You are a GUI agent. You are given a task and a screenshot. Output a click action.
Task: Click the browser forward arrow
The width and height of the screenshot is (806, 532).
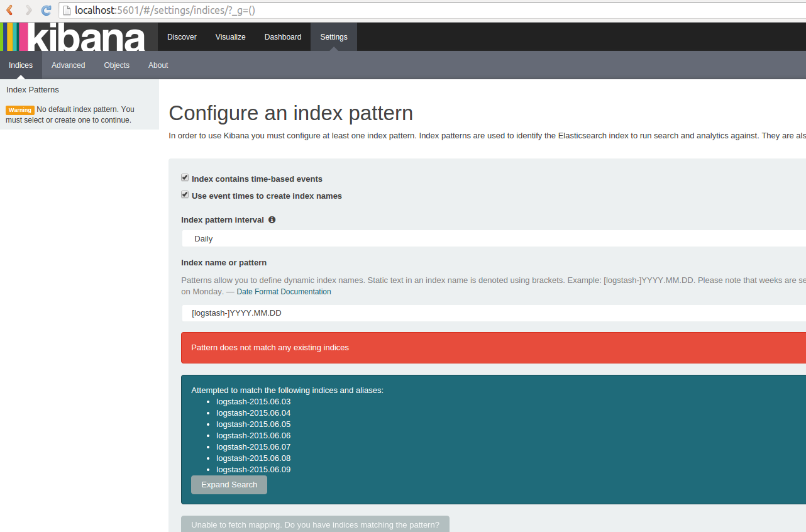pos(28,10)
